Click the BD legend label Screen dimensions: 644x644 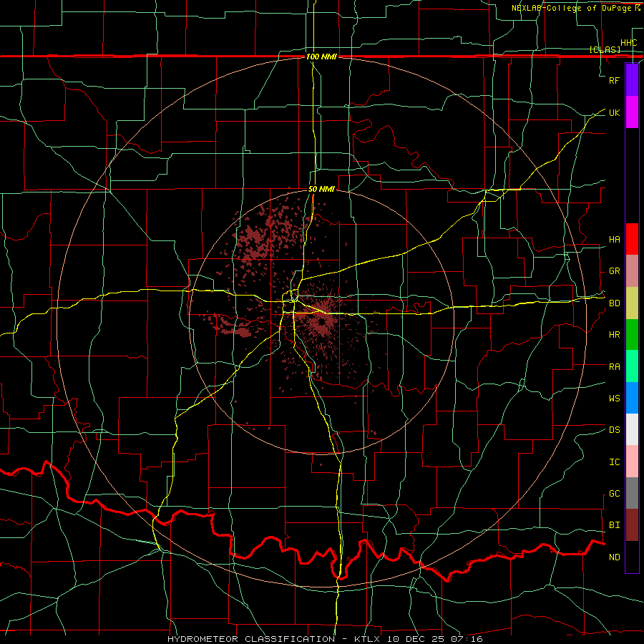tap(614, 303)
